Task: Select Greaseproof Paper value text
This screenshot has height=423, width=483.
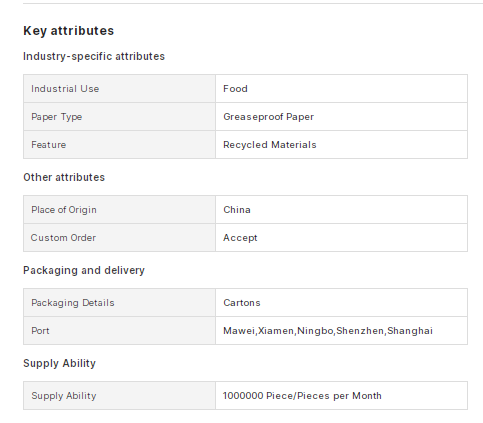Action: point(269,117)
